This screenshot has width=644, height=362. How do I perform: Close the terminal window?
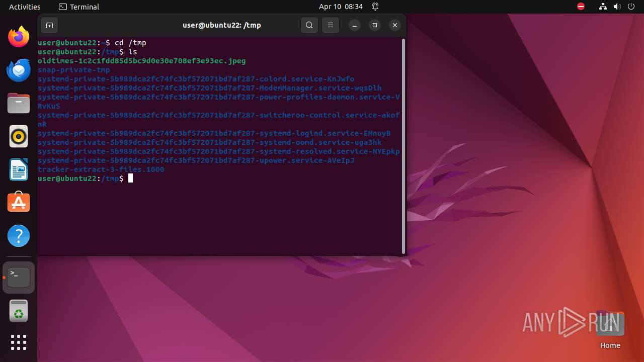[x=395, y=25]
